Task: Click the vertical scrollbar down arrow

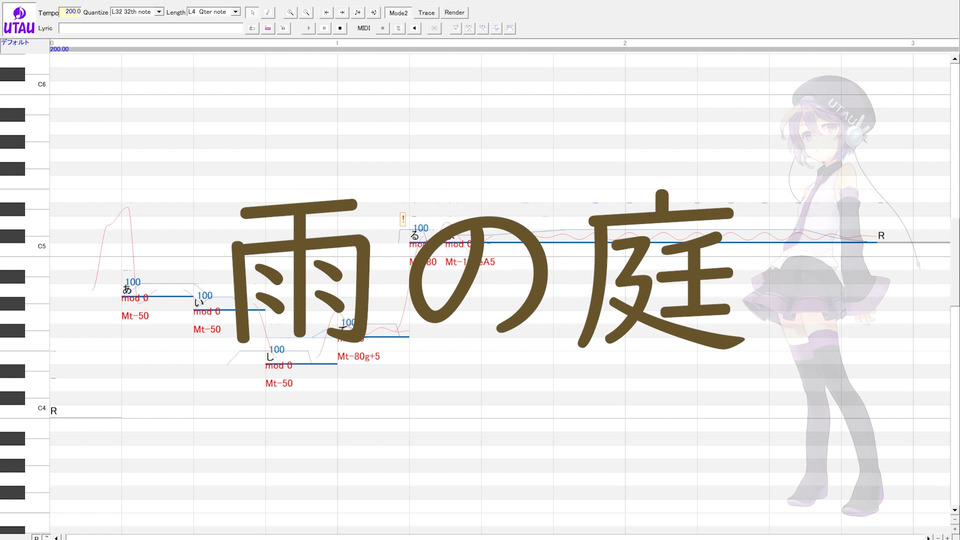Action: click(954, 510)
